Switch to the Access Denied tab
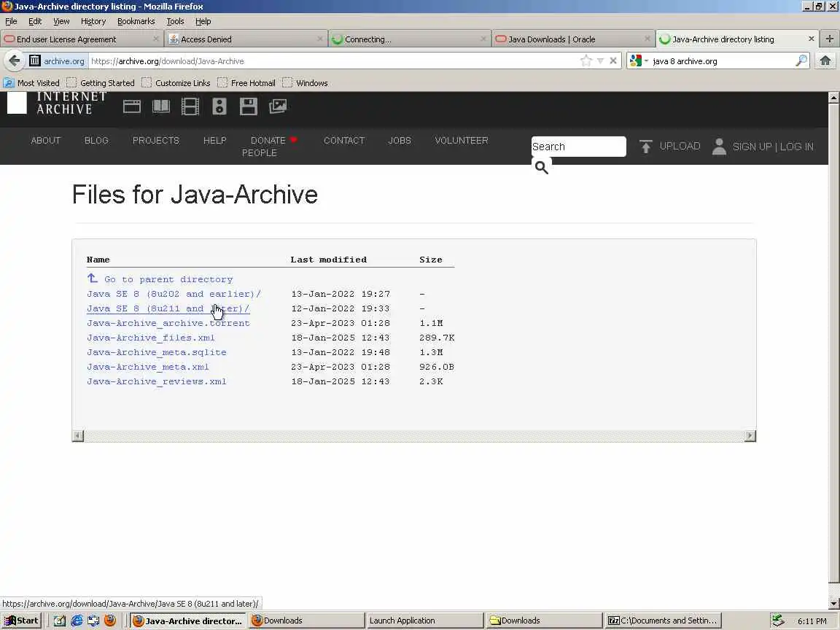The image size is (840, 630). [x=246, y=39]
